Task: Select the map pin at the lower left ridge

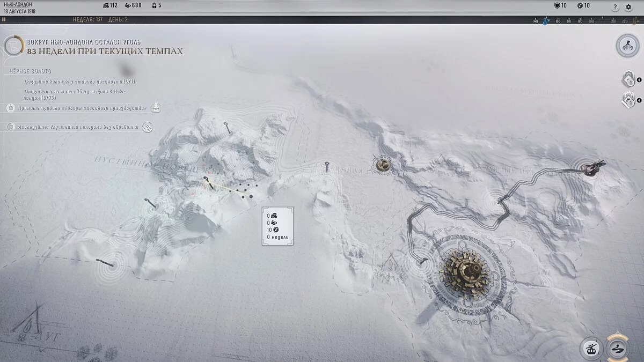Action: coord(105,262)
